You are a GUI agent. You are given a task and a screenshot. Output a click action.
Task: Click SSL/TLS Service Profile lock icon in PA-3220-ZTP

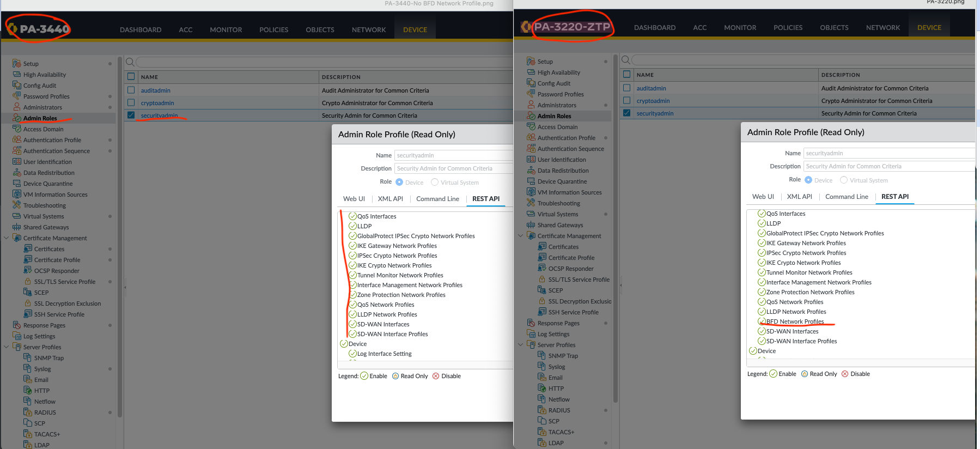(542, 280)
